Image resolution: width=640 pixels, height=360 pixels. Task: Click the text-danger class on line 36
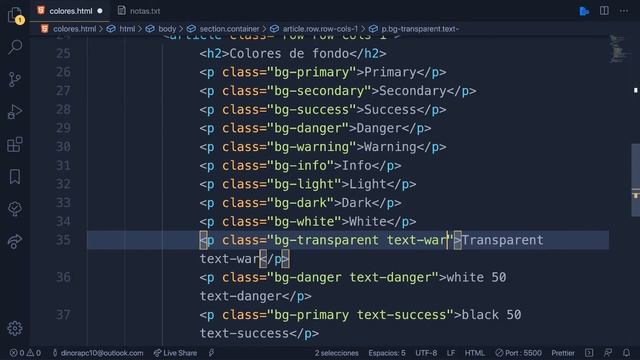coord(391,278)
